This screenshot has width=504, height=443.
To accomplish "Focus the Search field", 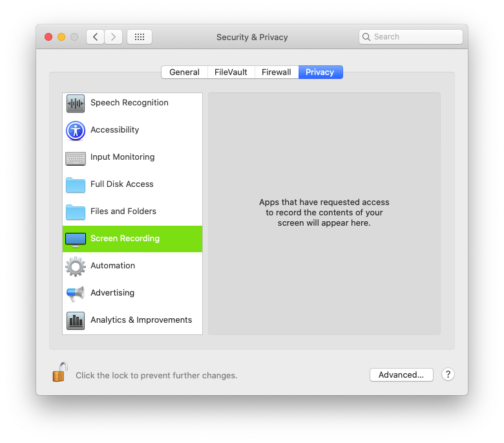I will (x=411, y=37).
